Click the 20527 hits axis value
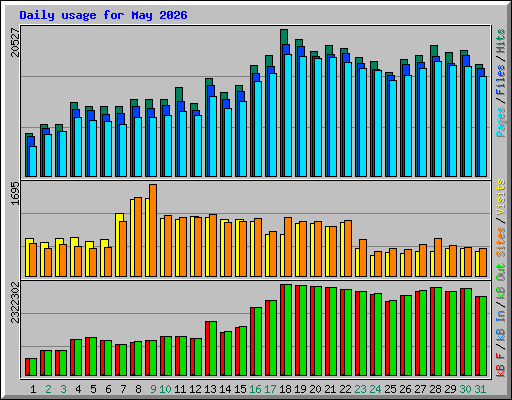The width and height of the screenshot is (512, 400). click(x=15, y=42)
